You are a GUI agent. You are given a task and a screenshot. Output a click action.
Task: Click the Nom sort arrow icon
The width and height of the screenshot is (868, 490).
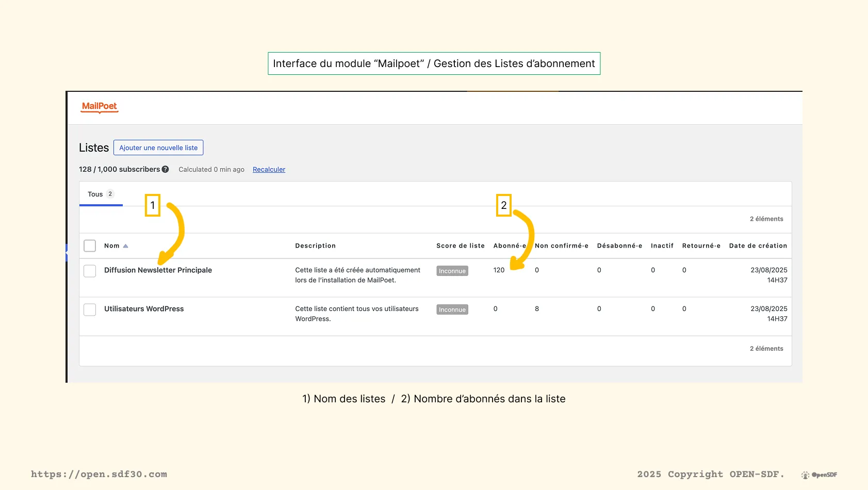tap(125, 246)
